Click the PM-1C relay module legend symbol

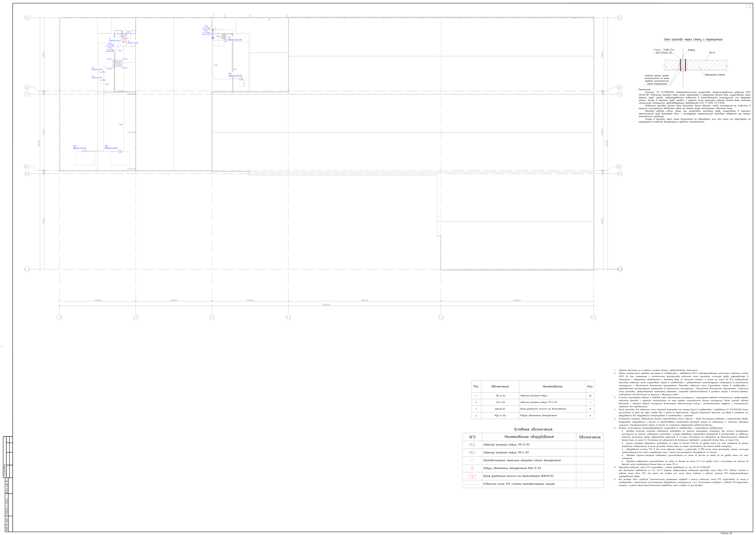coord(472,445)
